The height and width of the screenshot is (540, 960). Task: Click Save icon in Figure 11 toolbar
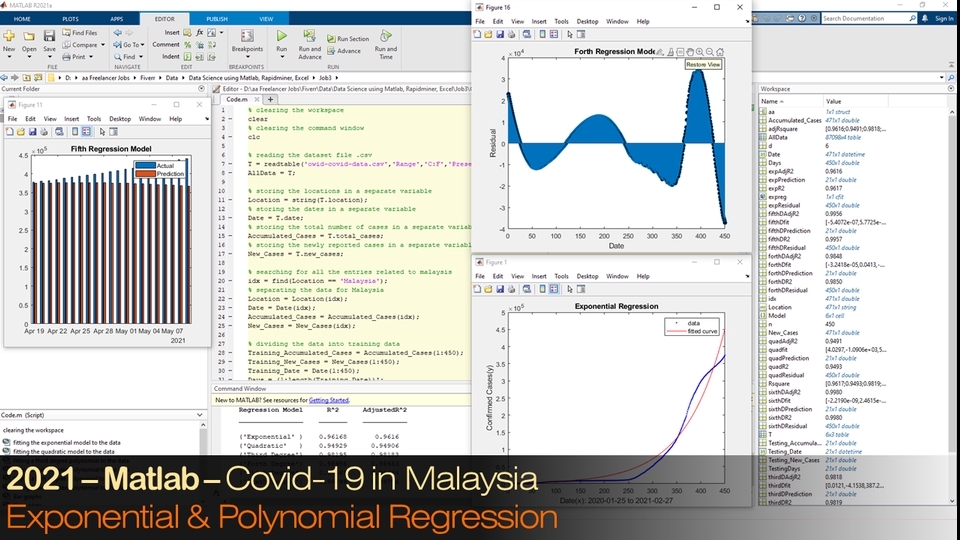32,132
